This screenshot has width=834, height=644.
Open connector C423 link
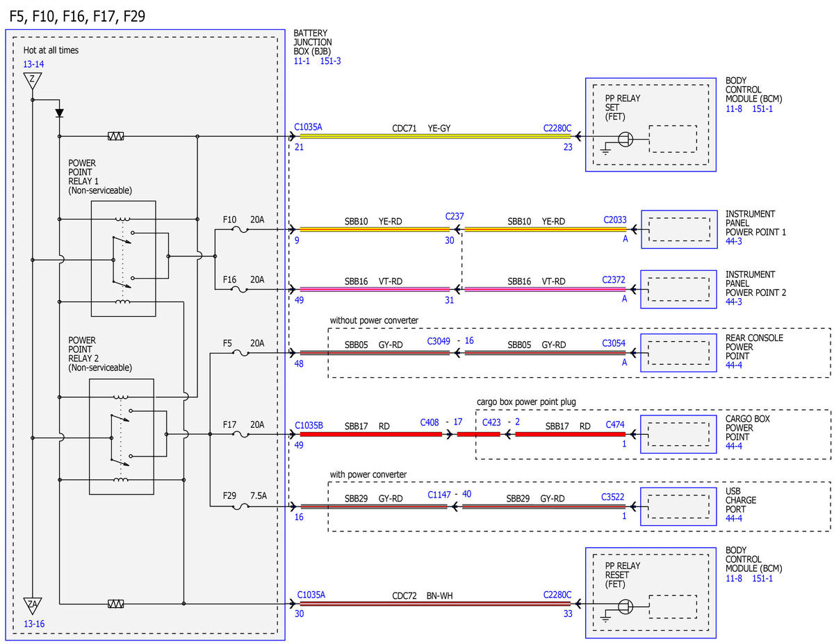(x=493, y=422)
